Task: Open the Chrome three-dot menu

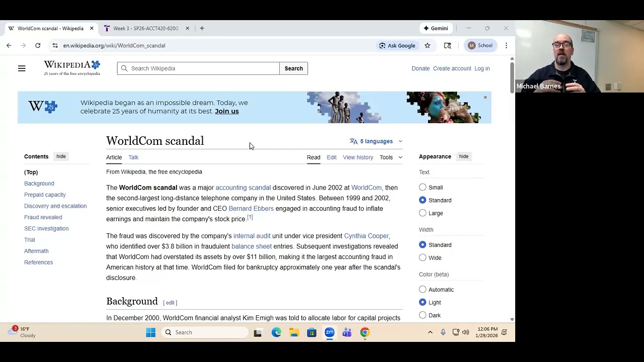Action: [x=506, y=45]
